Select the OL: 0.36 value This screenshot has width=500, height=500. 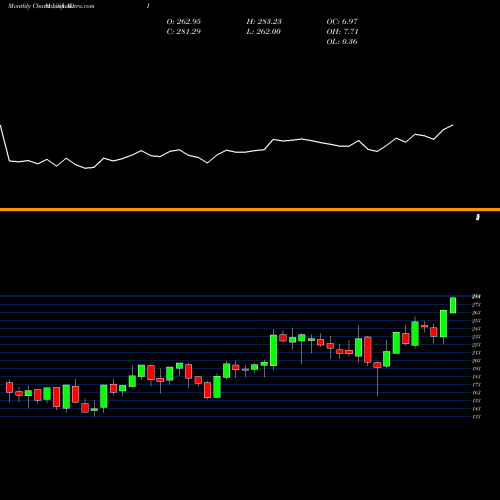click(342, 42)
